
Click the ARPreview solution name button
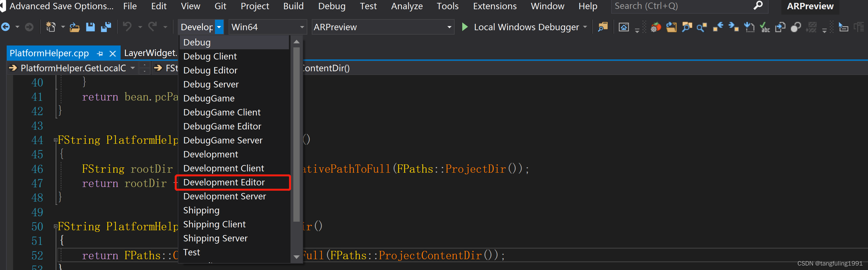coord(810,6)
